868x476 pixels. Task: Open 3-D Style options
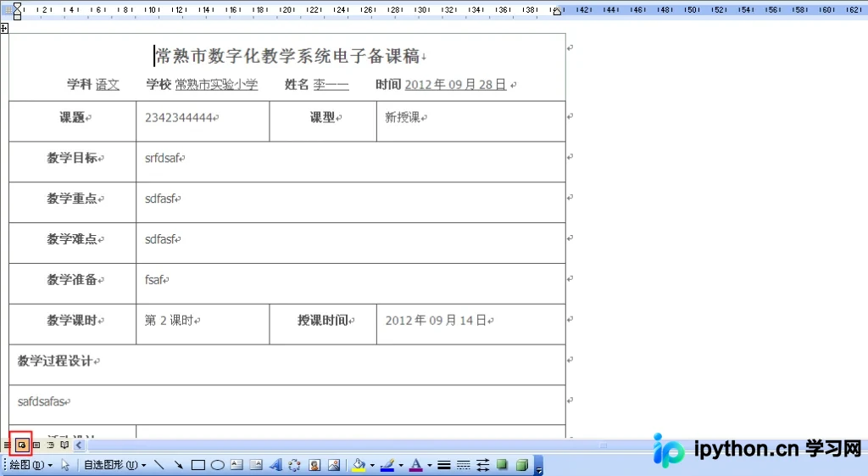pyautogui.click(x=521, y=465)
